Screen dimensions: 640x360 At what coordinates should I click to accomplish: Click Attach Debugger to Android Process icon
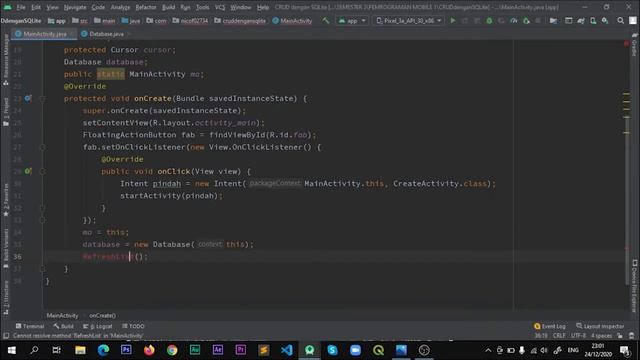527,20
